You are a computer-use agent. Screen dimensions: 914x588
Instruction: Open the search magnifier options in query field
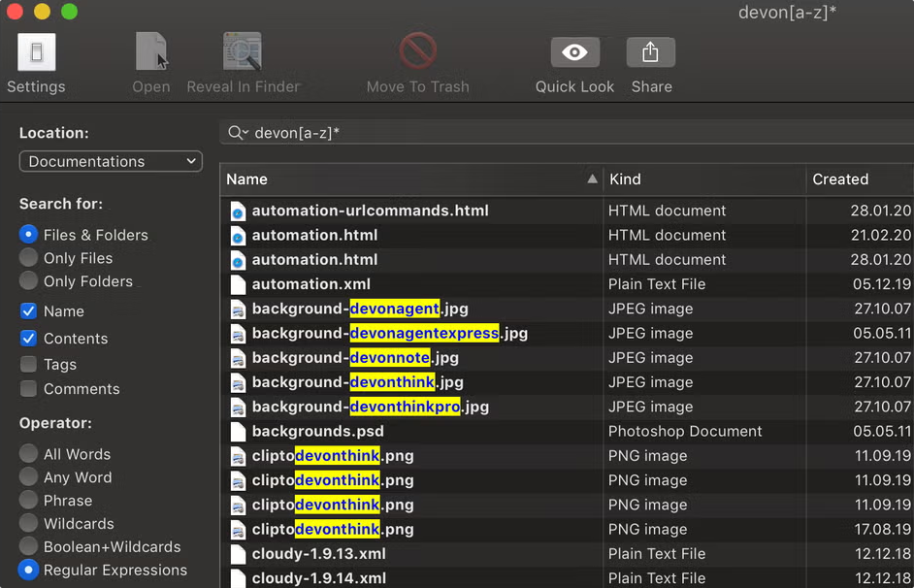point(238,133)
